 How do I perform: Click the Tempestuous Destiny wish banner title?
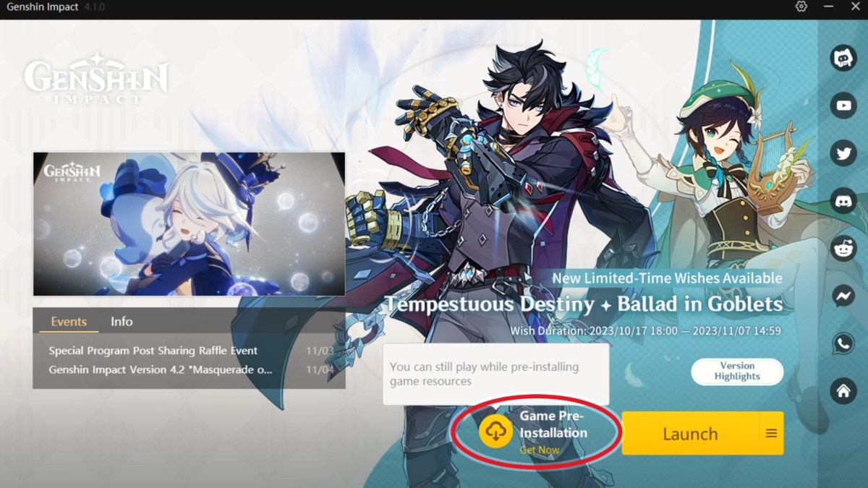pyautogui.click(x=584, y=304)
